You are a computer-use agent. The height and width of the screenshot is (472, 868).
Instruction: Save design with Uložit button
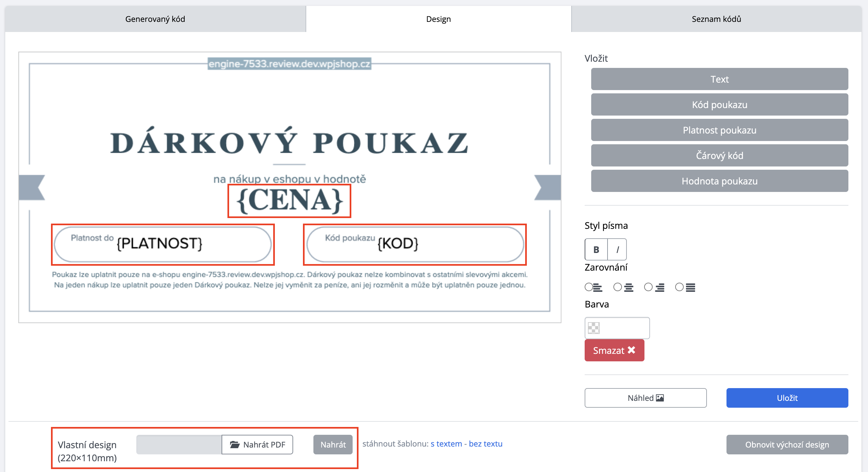[787, 398]
